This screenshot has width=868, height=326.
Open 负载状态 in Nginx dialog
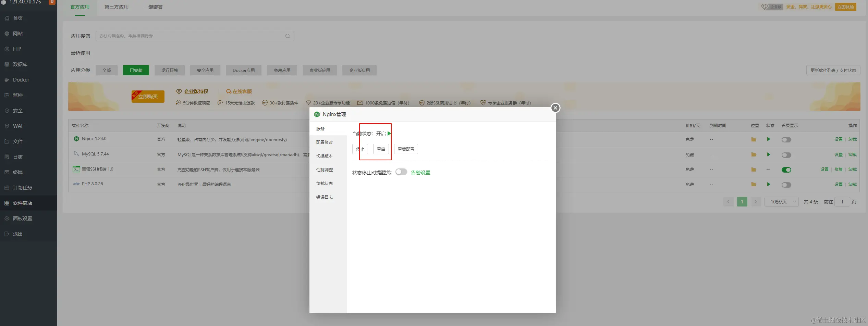point(328,184)
